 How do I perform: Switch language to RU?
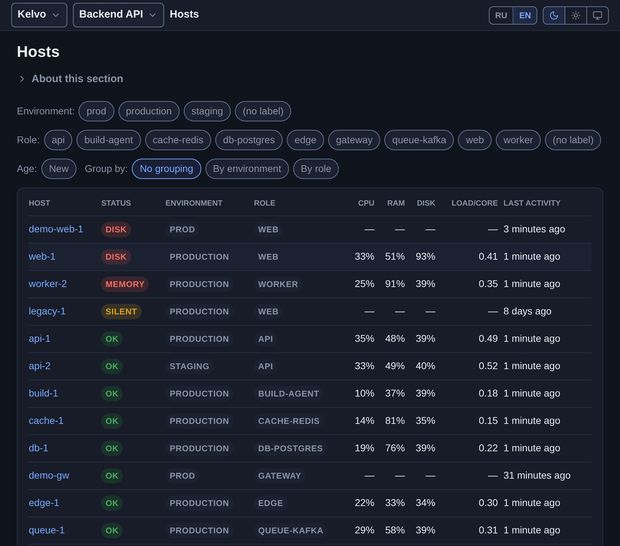click(501, 16)
